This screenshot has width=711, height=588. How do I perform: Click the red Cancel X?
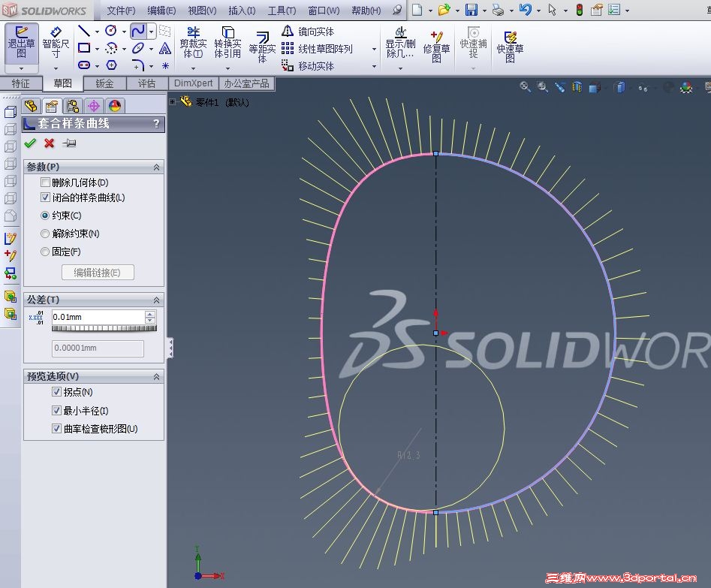tap(49, 143)
